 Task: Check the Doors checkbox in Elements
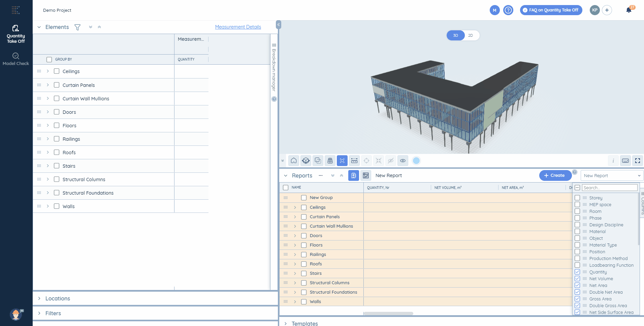[57, 112]
